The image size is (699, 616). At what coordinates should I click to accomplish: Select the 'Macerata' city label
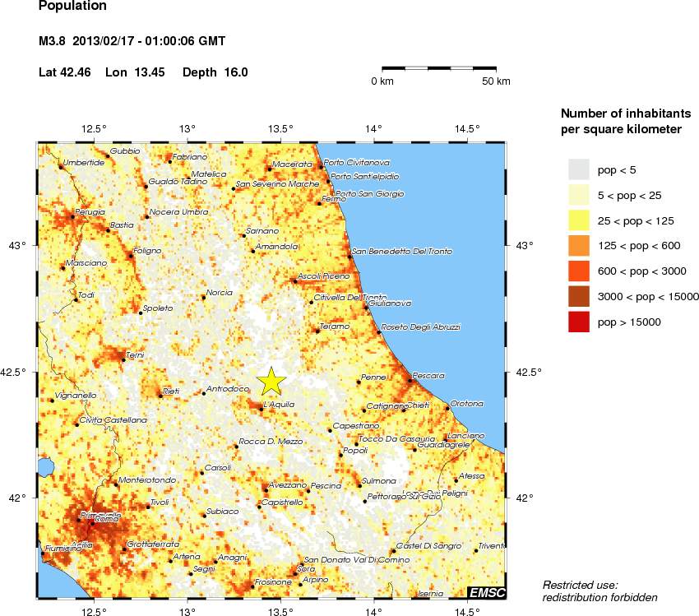pos(292,164)
